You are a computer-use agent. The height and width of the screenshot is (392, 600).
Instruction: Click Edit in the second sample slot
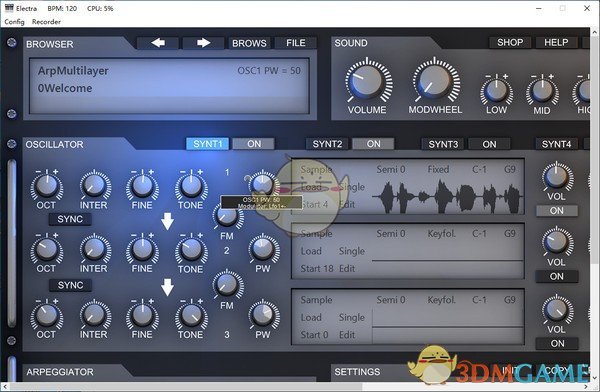(x=347, y=268)
